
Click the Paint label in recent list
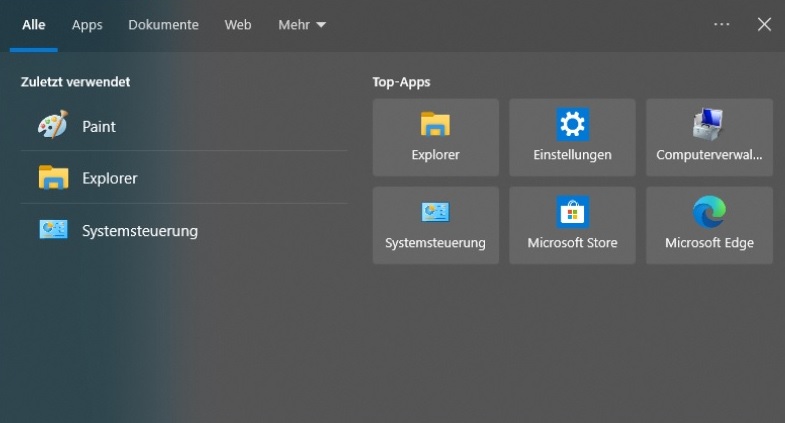coord(99,127)
